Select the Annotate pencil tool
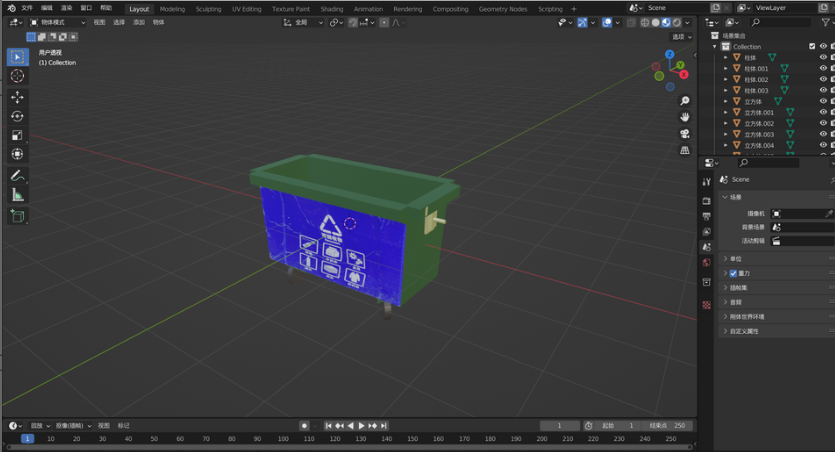Screen dimensions: 835x452 [x=17, y=176]
